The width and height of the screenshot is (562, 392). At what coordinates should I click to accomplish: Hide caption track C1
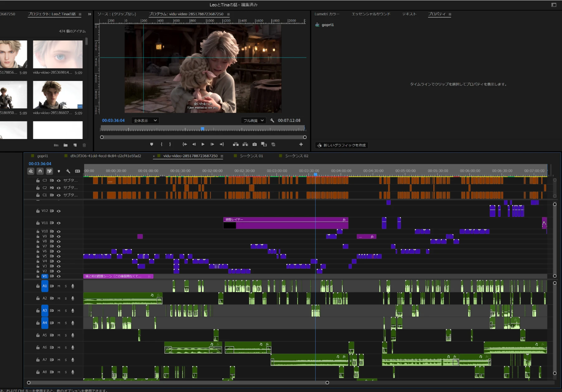pos(59,195)
